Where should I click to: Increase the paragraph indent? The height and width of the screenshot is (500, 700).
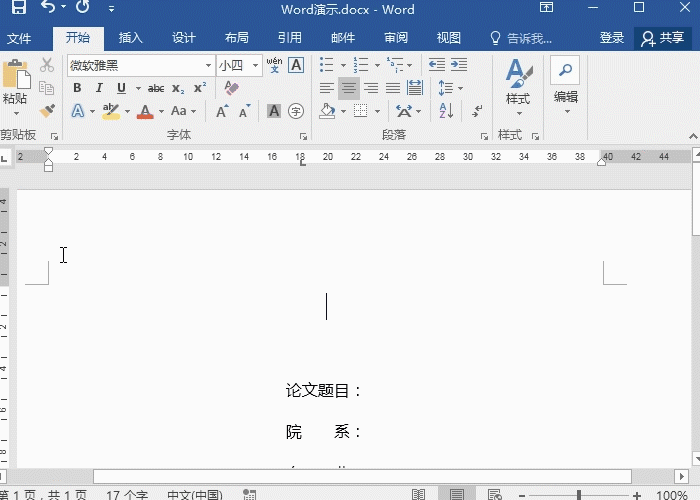459,65
